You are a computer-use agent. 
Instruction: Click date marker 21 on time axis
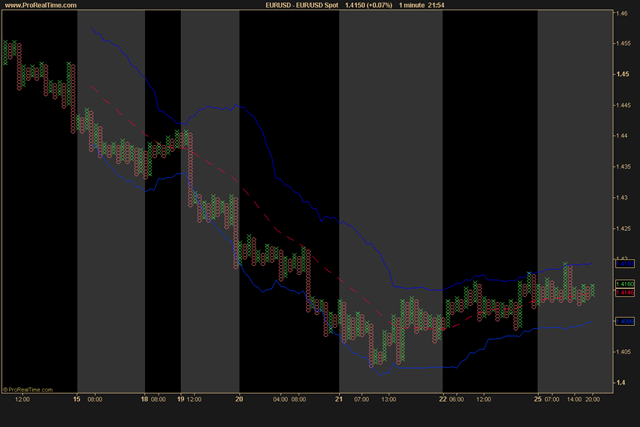click(x=339, y=399)
